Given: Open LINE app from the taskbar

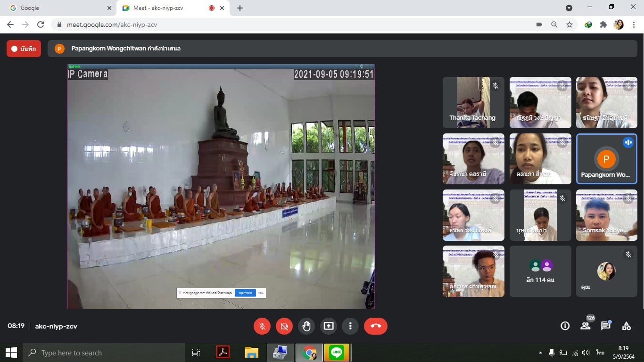Looking at the screenshot, I should (337, 353).
